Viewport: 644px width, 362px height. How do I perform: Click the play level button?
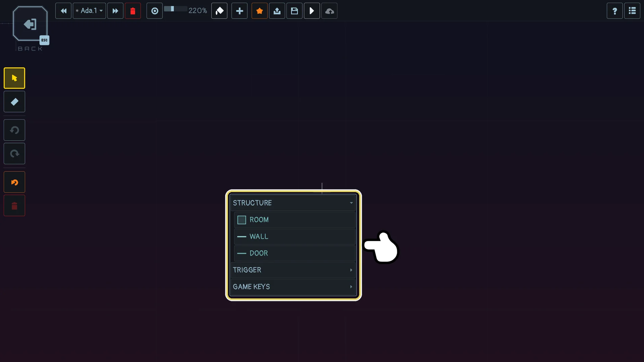(x=312, y=11)
